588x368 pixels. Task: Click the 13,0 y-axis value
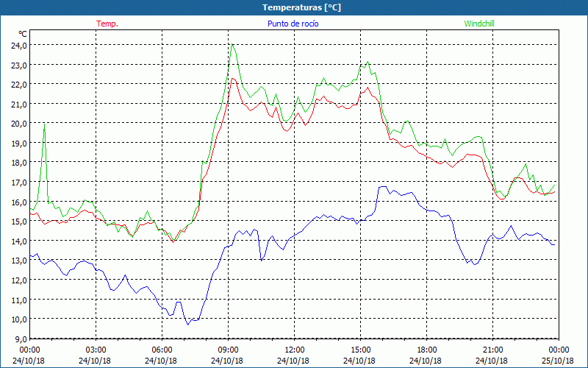tap(20, 261)
